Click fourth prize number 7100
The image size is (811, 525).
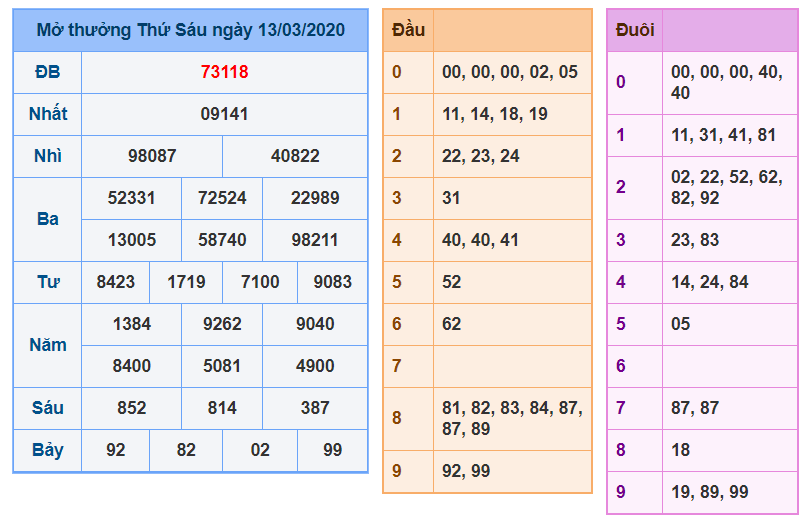[260, 282]
